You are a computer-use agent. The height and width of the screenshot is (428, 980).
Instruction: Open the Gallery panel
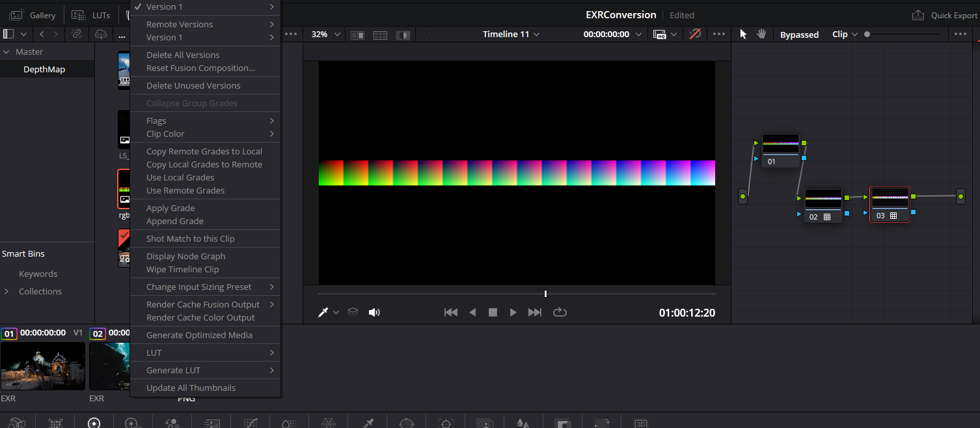coord(33,15)
